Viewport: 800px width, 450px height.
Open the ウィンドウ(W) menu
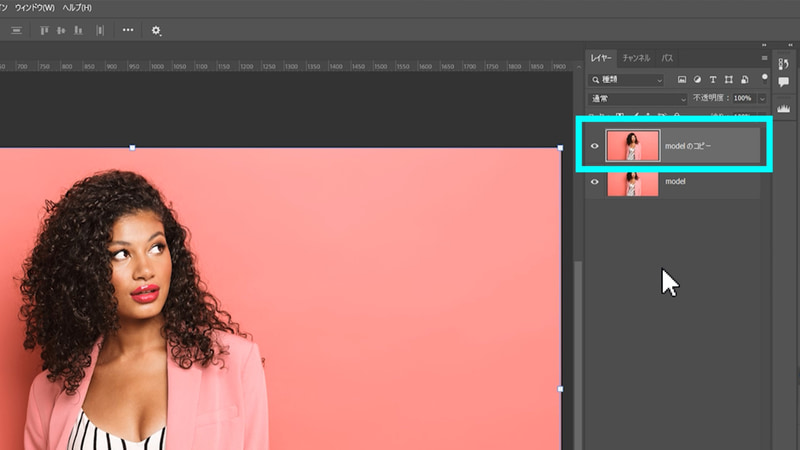pyautogui.click(x=34, y=8)
